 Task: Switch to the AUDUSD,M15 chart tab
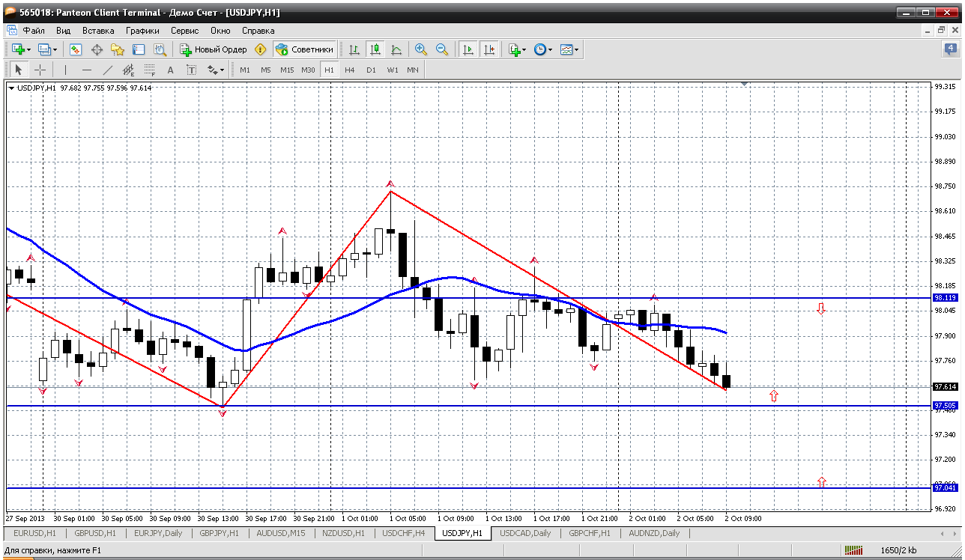coord(282,533)
